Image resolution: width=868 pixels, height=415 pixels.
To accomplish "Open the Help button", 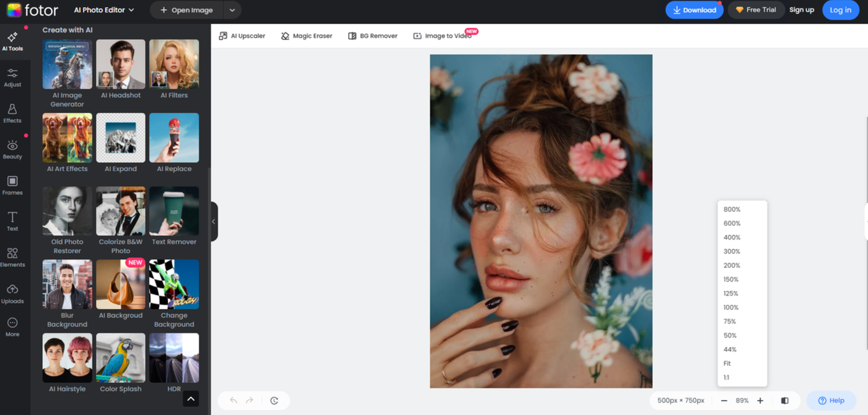I will (x=831, y=400).
